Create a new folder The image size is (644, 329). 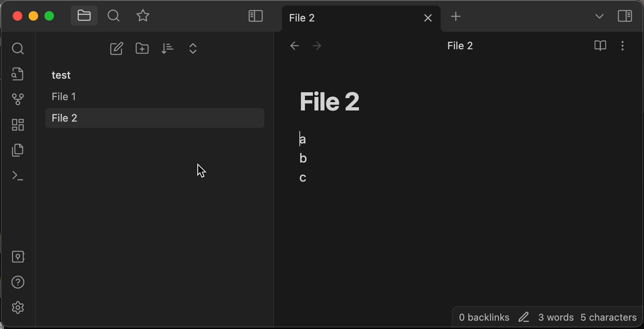[x=142, y=48]
